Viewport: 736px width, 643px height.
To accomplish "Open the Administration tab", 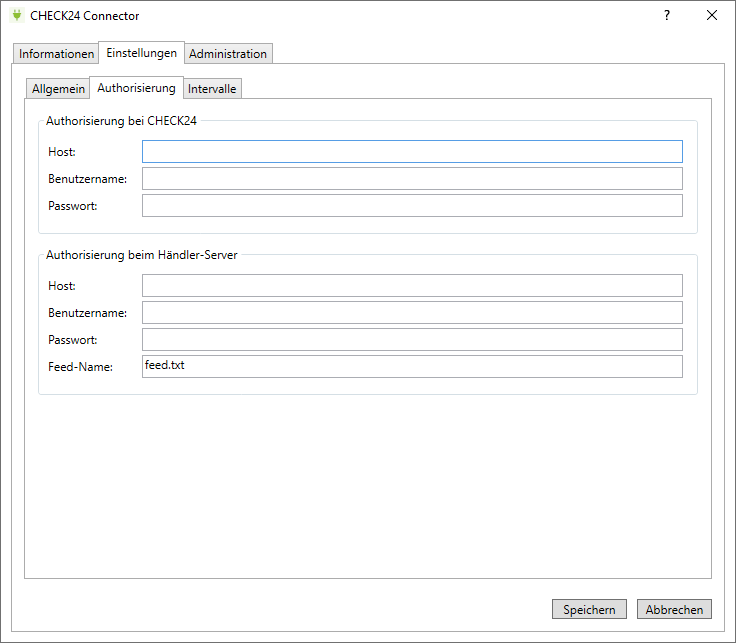I will [x=228, y=54].
